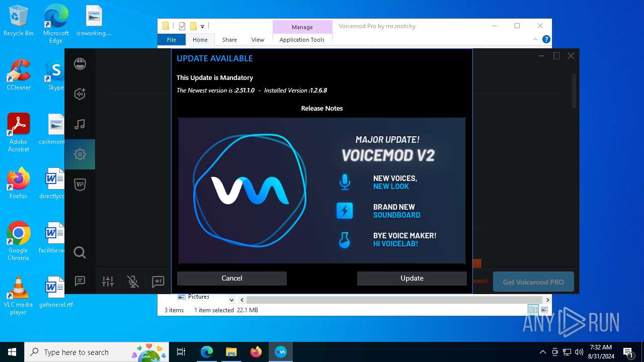This screenshot has height=362, width=644.
Task: Select galleriesel.rtf file on desktop
Action: click(56, 292)
